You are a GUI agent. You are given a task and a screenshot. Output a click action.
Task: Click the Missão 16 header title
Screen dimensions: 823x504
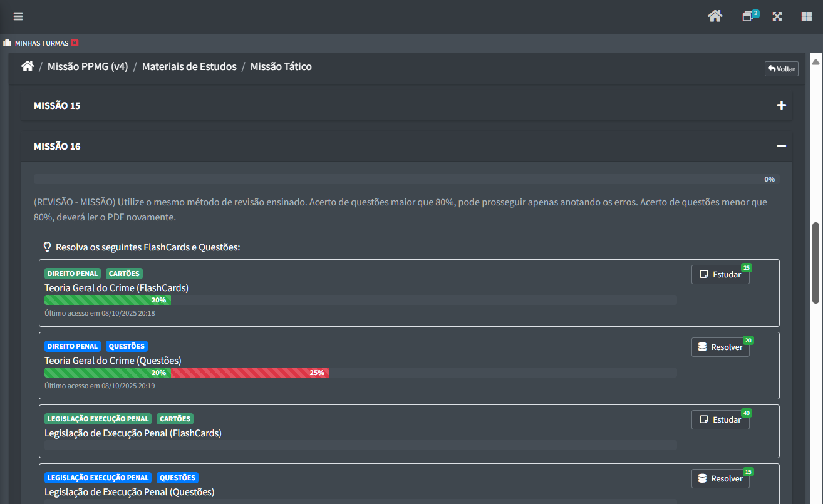click(57, 147)
